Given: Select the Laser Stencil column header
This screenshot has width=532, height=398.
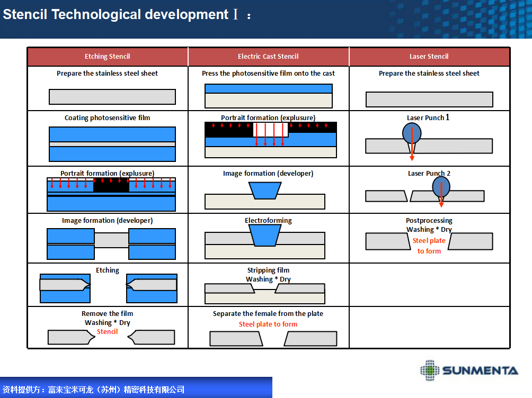Looking at the screenshot, I should pyautogui.click(x=429, y=57).
